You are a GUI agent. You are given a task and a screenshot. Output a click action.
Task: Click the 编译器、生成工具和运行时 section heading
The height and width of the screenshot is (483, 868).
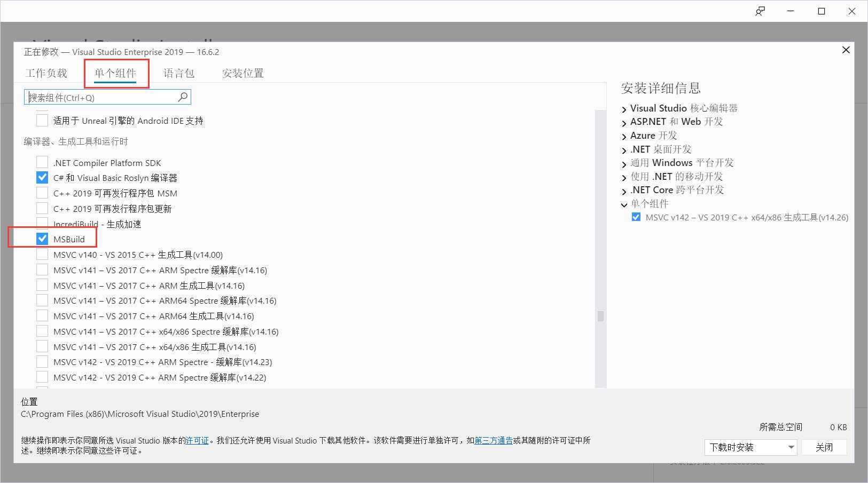coord(76,141)
